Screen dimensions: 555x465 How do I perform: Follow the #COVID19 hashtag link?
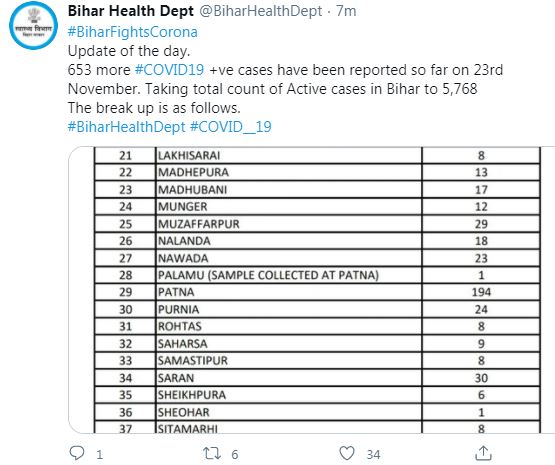pyautogui.click(x=170, y=70)
